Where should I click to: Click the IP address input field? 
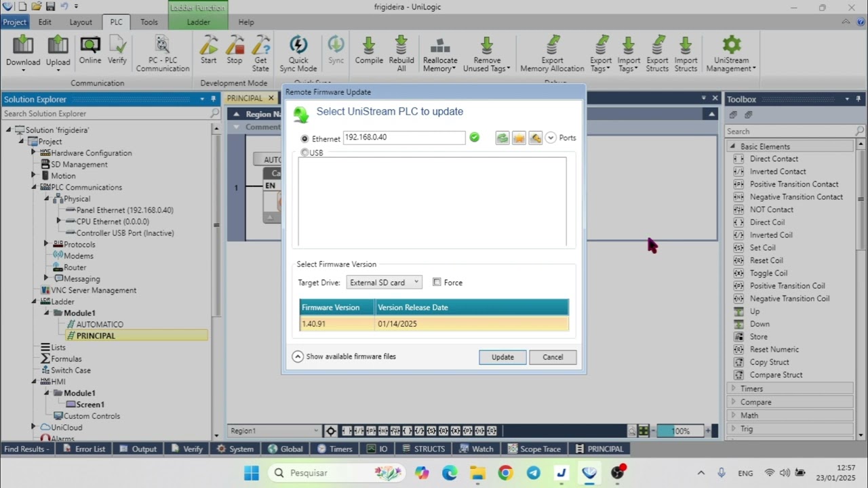pyautogui.click(x=404, y=138)
